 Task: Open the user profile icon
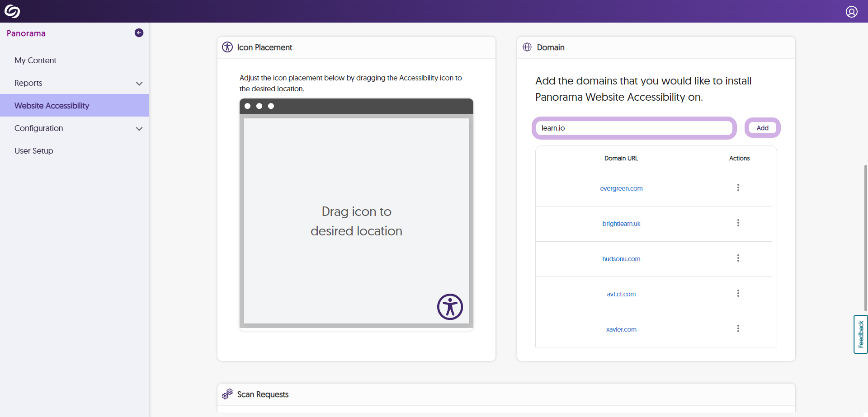click(852, 12)
